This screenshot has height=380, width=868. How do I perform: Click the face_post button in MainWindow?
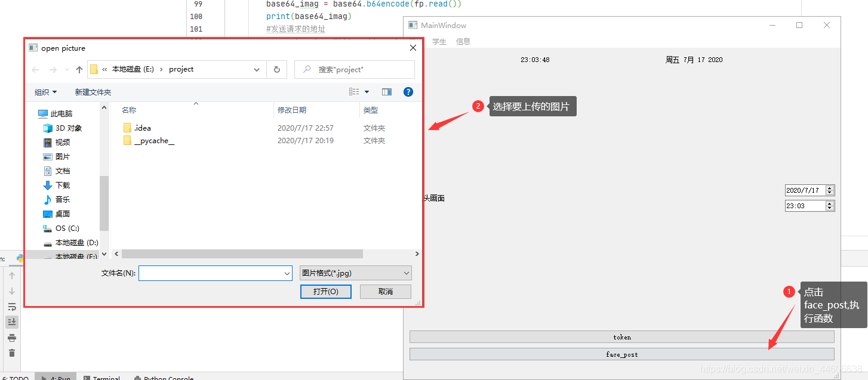point(622,354)
